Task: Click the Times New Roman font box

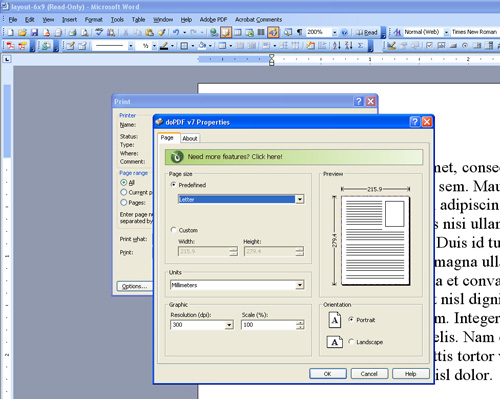Action: [474, 32]
